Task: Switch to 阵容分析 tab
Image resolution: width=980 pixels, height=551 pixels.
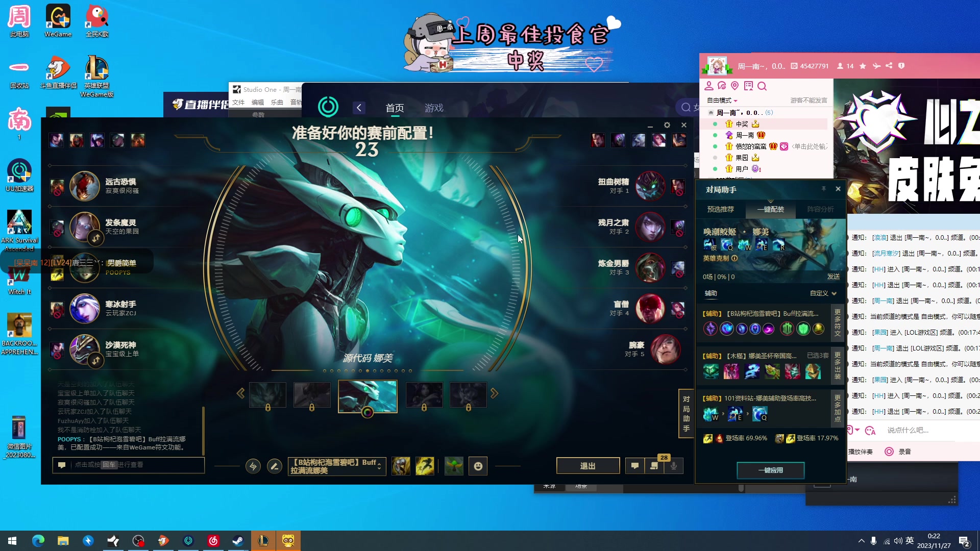Action: (x=820, y=209)
